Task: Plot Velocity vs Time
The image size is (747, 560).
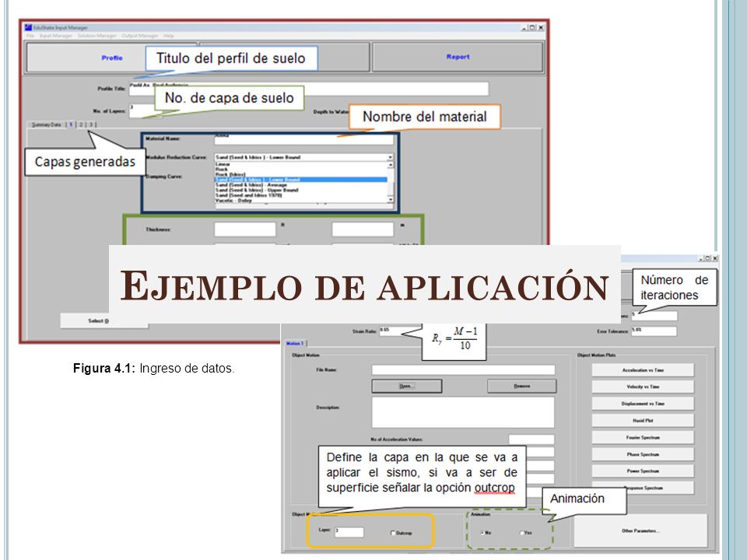Action: (x=643, y=387)
